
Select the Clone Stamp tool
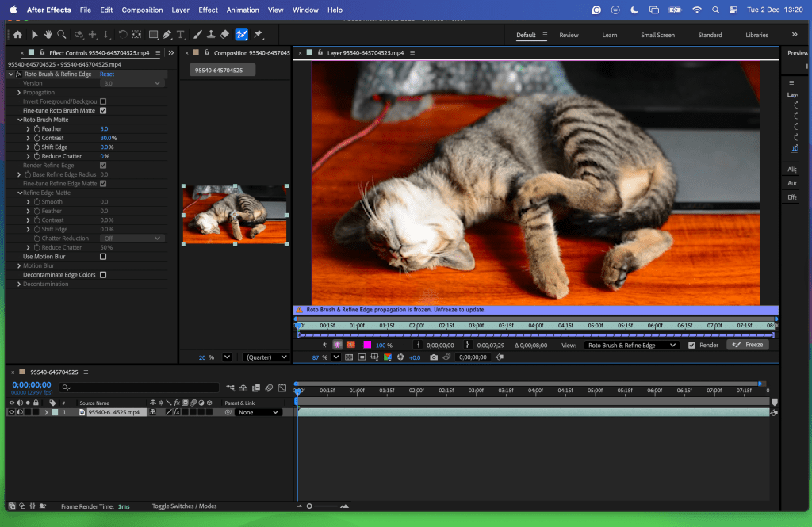coord(211,35)
